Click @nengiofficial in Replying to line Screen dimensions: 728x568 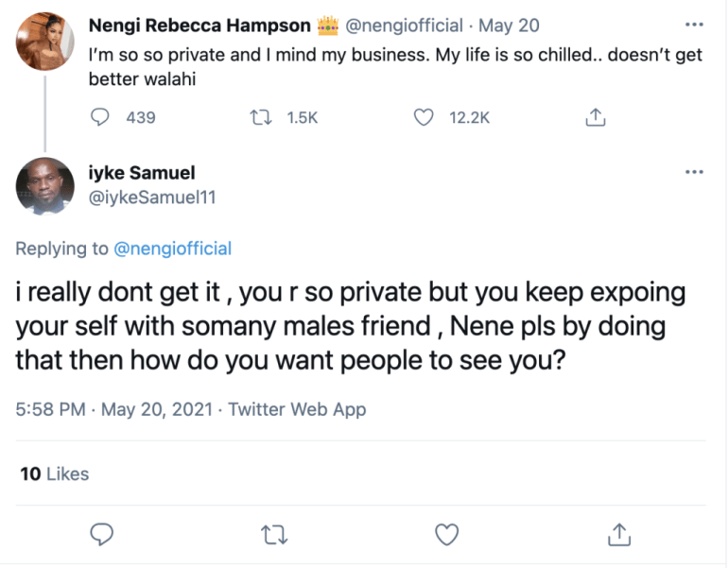coord(172,250)
